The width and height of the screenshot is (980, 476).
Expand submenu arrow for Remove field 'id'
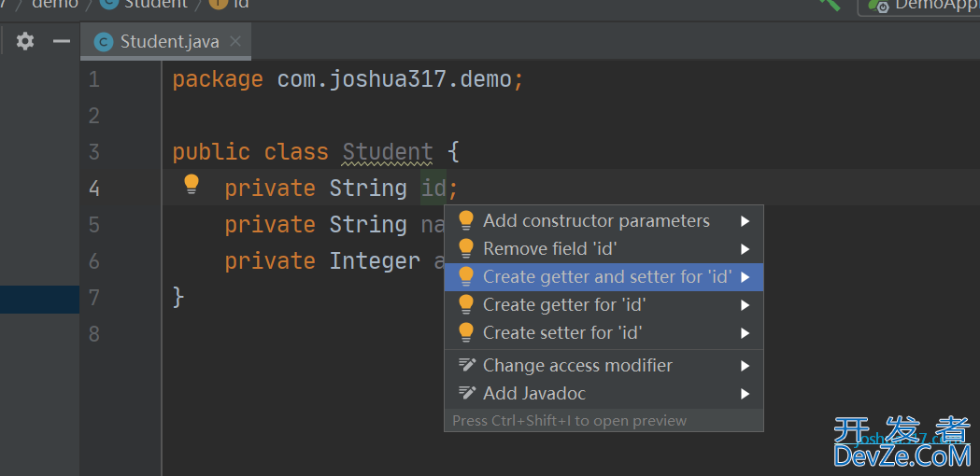(745, 249)
